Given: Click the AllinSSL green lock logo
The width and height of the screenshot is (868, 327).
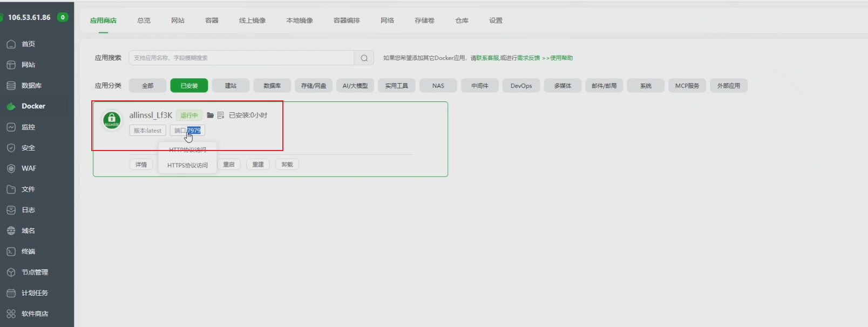Looking at the screenshot, I should [x=112, y=120].
